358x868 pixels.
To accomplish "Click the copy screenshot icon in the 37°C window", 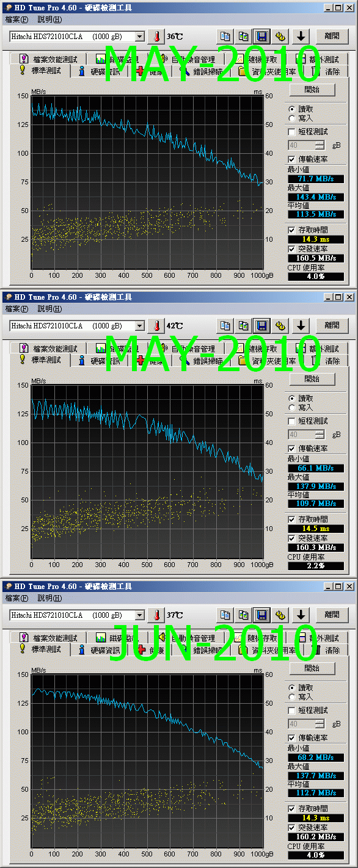I will tap(244, 615).
